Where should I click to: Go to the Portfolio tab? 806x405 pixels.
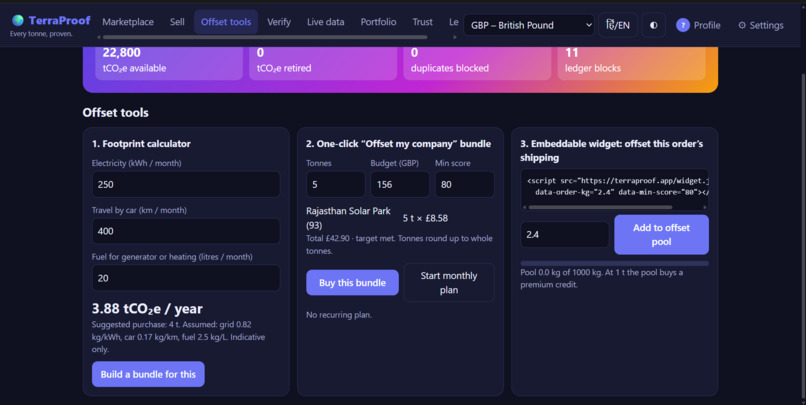378,22
